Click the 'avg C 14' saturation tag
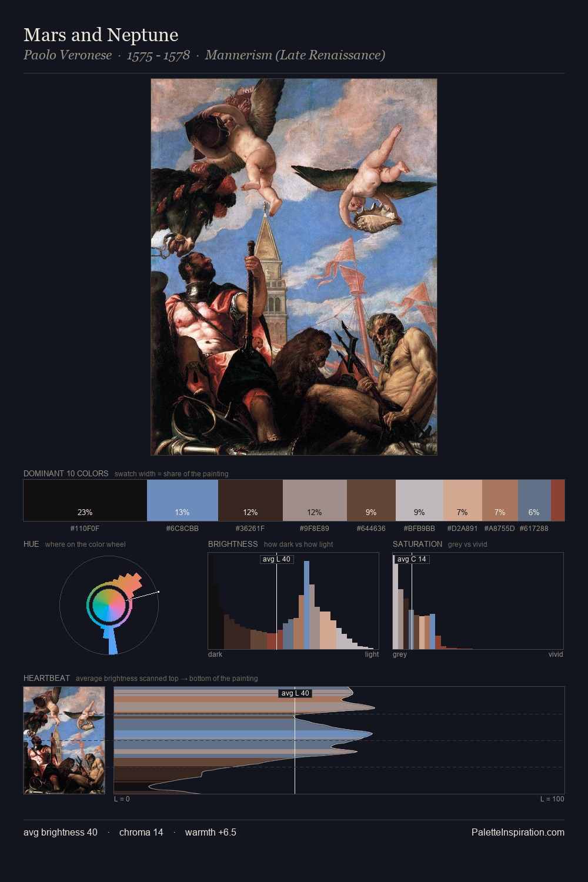 pos(412,559)
